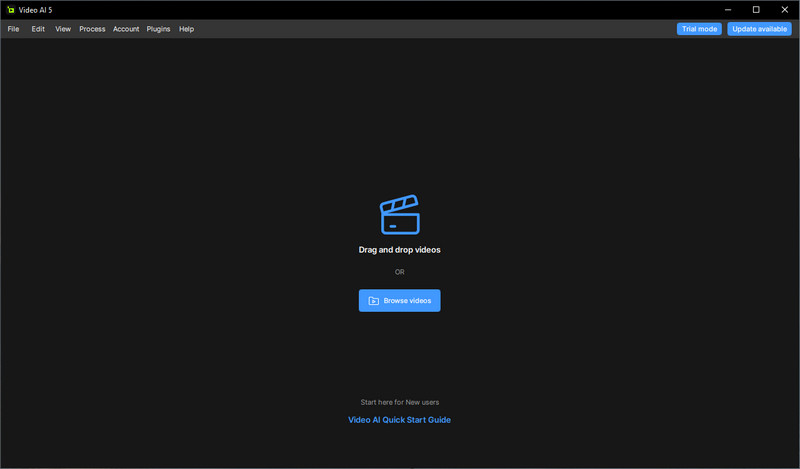Viewport: 800px width, 469px height.
Task: Open the Plugins menu
Action: click(x=158, y=29)
